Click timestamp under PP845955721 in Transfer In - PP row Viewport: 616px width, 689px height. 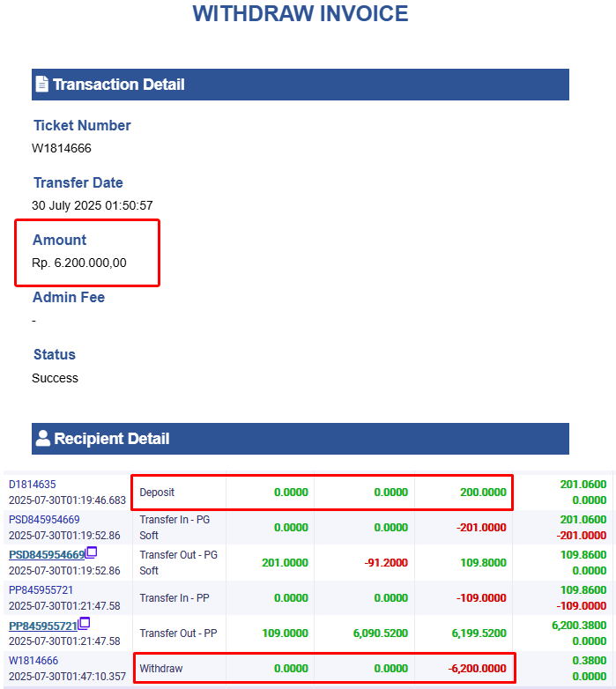64,606
